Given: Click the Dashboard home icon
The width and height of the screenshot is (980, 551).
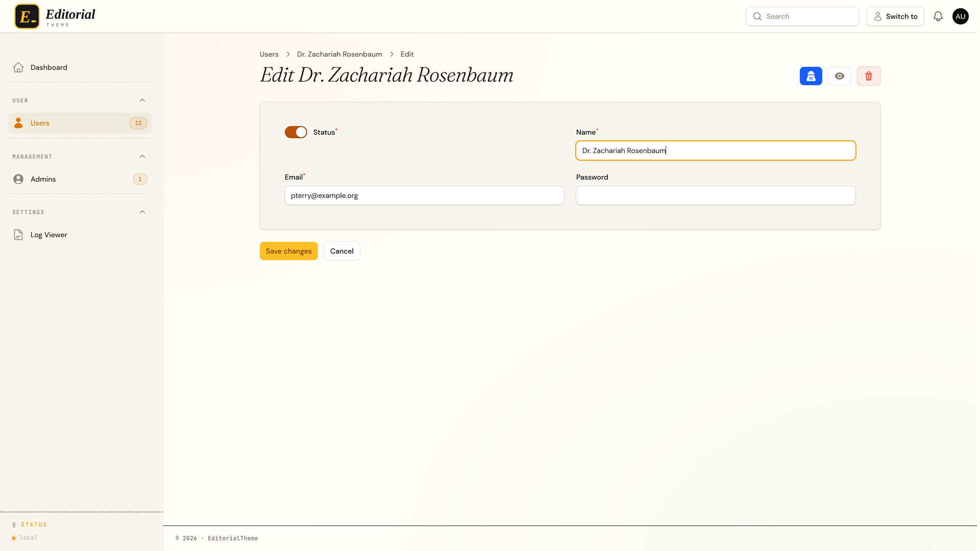Looking at the screenshot, I should 18,67.
